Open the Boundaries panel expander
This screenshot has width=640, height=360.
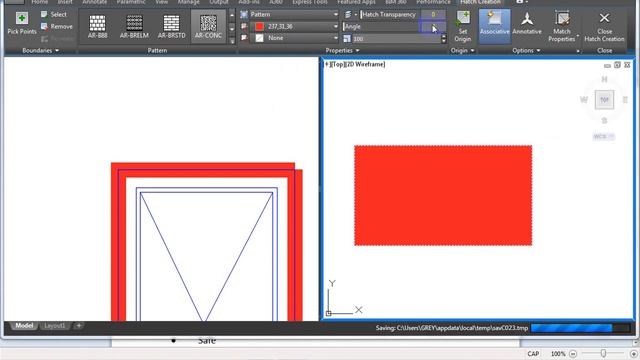pos(40,50)
